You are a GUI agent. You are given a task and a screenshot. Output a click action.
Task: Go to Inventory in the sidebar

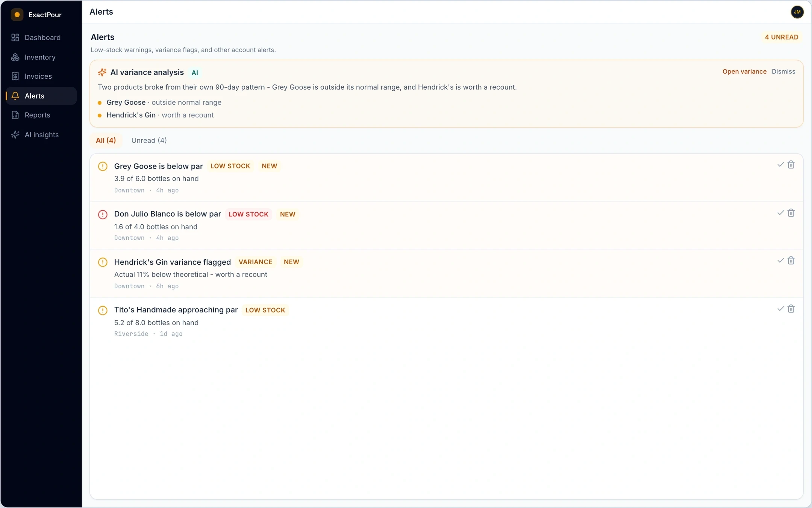(x=41, y=57)
